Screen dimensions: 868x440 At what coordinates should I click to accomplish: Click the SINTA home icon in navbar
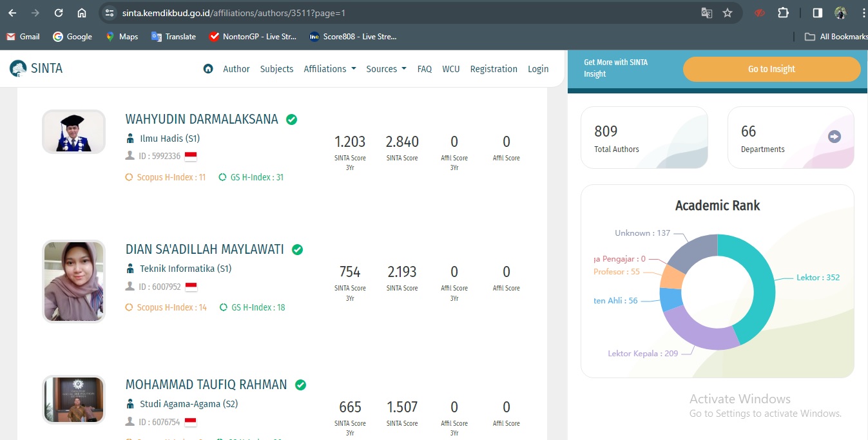(208, 69)
